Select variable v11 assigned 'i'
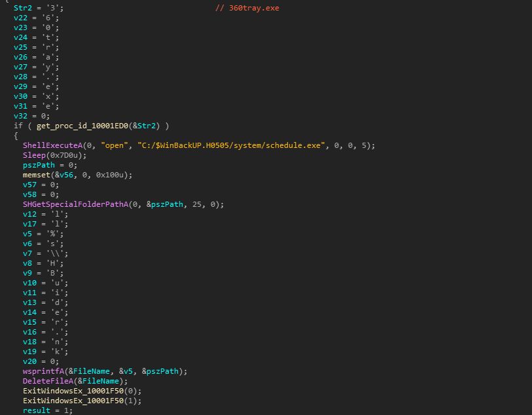 pos(29,293)
